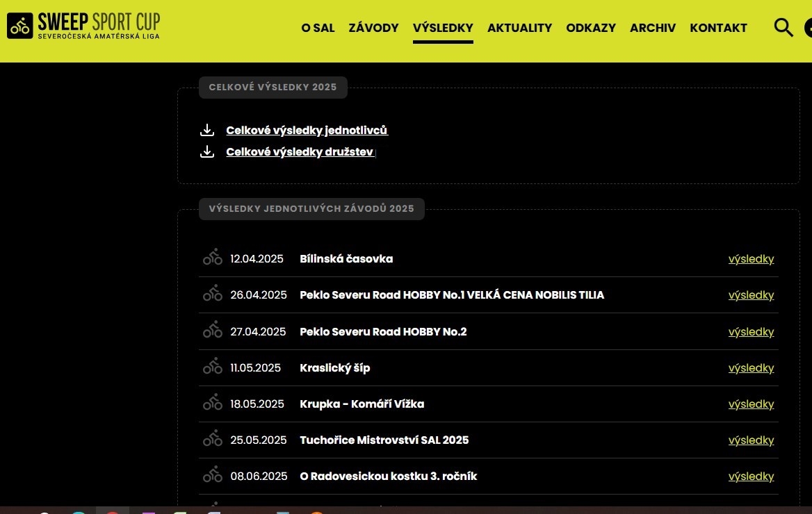812x514 pixels.
Task: Select the AKTUALITY navigation item
Action: pyautogui.click(x=519, y=28)
